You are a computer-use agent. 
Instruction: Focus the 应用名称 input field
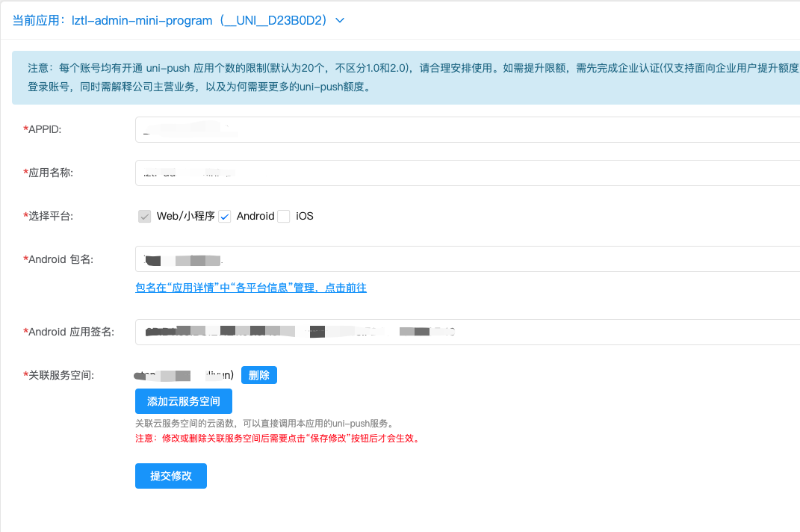[x=468, y=173]
